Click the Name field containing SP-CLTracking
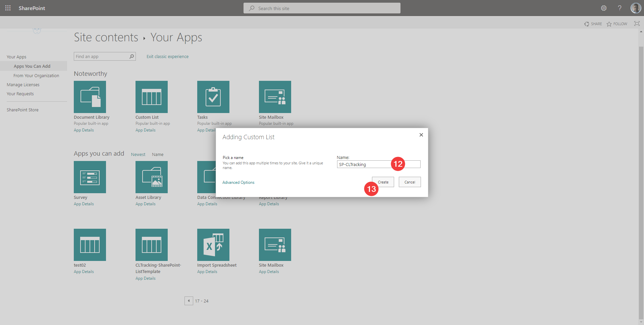644x325 pixels. click(x=379, y=164)
